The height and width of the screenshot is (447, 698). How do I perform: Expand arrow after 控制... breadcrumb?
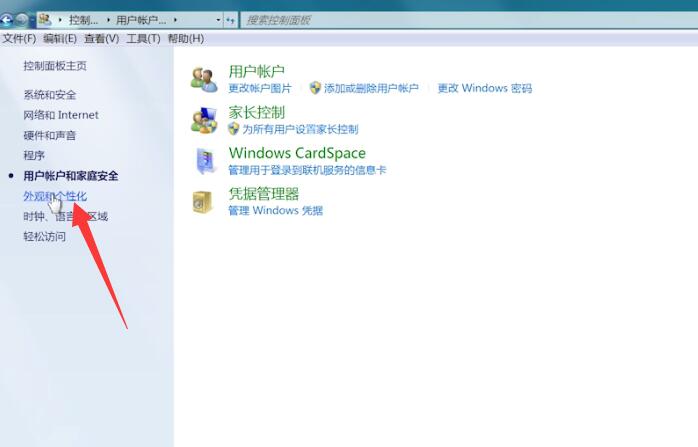(x=108, y=20)
